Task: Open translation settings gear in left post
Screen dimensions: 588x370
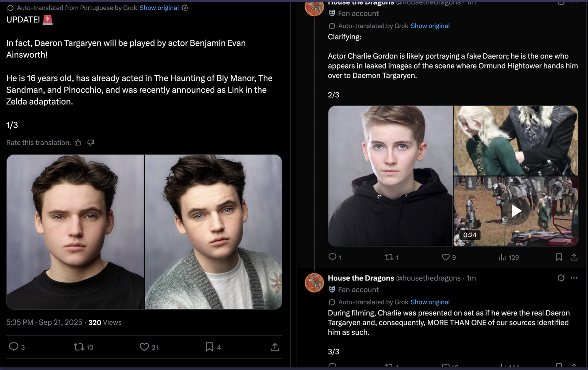Action: (x=185, y=8)
